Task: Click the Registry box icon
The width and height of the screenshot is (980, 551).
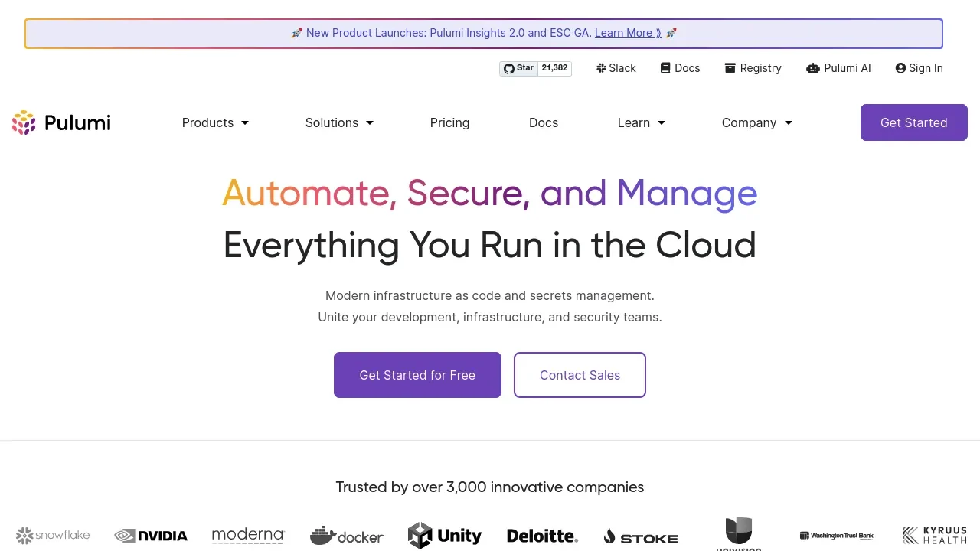Action: pos(730,68)
